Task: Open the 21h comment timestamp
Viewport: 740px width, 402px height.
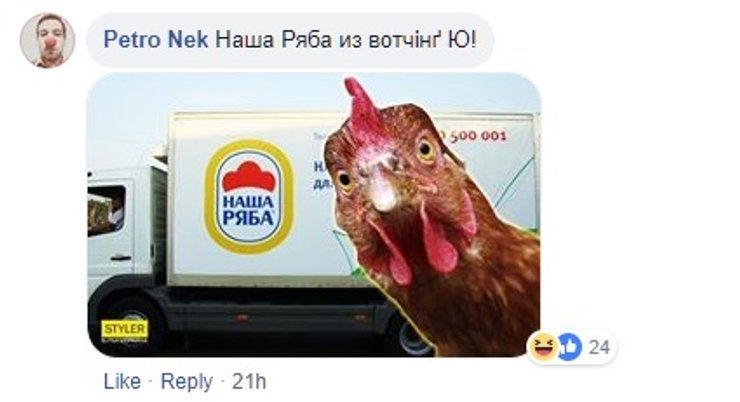Action: coord(251,381)
